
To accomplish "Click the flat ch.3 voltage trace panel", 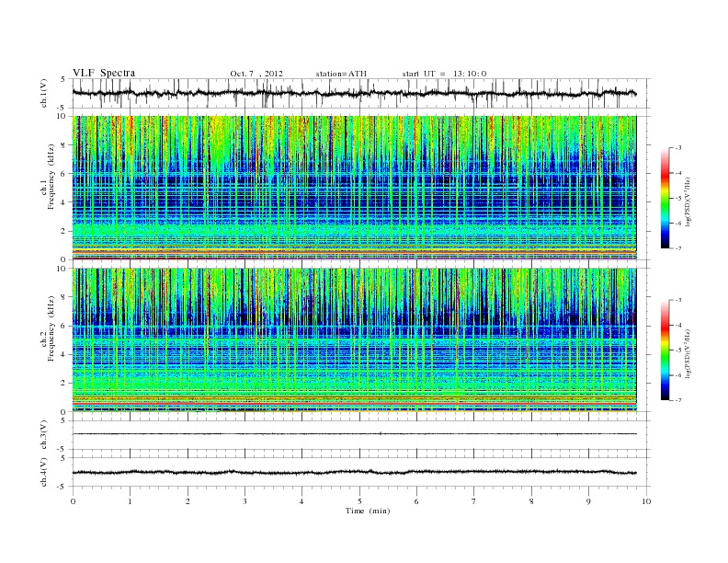I will (x=361, y=435).
